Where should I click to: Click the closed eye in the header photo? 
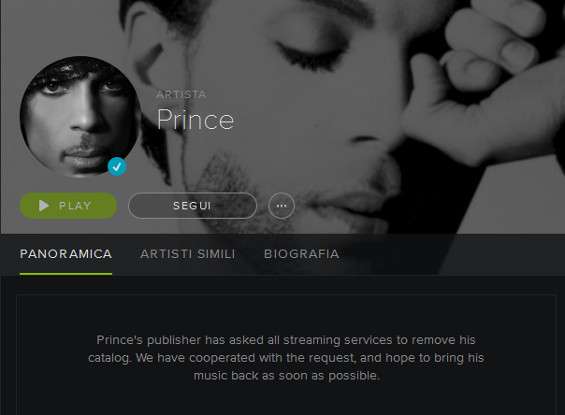[310, 54]
